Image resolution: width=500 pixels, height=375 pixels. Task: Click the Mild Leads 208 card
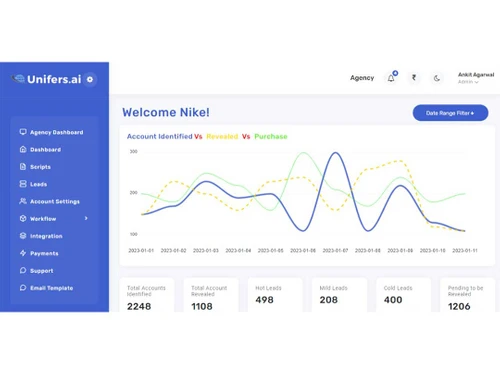[339, 295]
